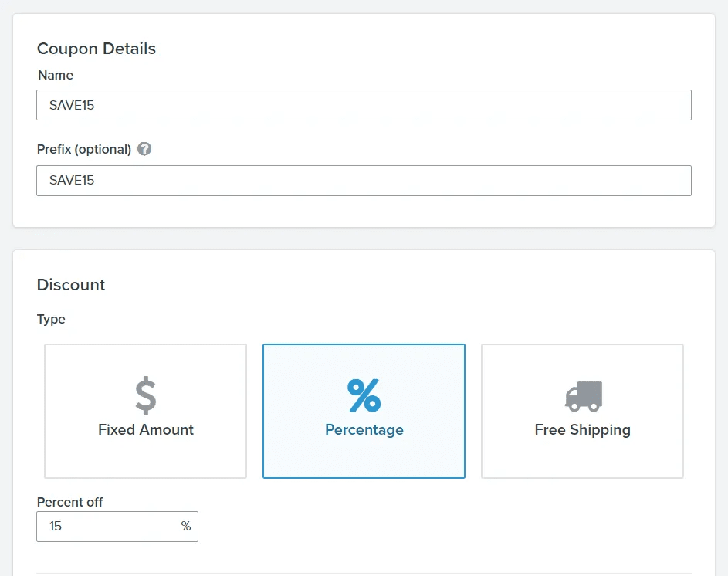Screen dimensions: 728x576
Task: Click the % suffix in Percent off field
Action: (x=186, y=527)
